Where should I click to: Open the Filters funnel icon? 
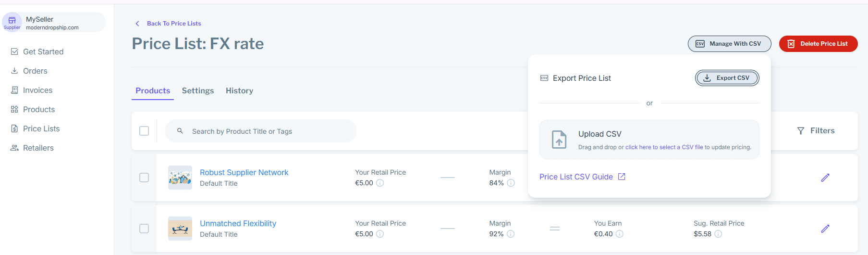[x=801, y=131]
